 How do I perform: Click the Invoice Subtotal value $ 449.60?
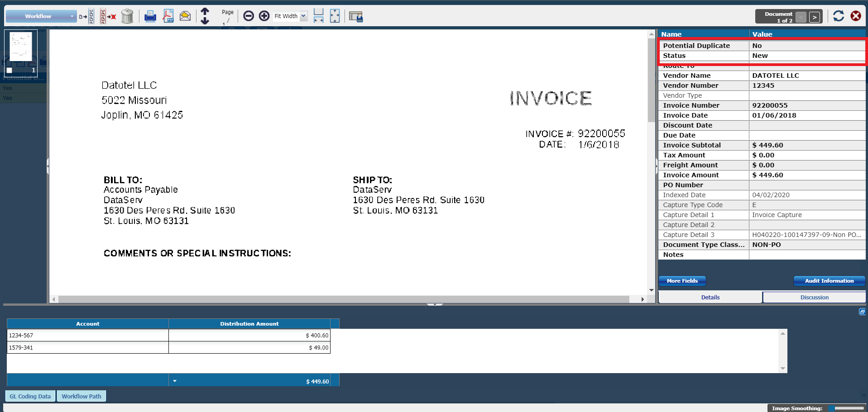click(x=807, y=145)
